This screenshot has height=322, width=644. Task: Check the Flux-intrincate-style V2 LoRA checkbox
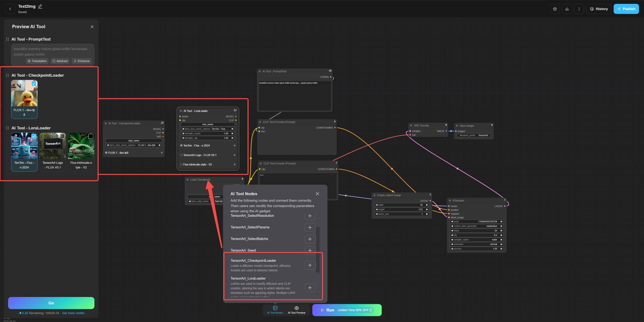click(x=91, y=136)
